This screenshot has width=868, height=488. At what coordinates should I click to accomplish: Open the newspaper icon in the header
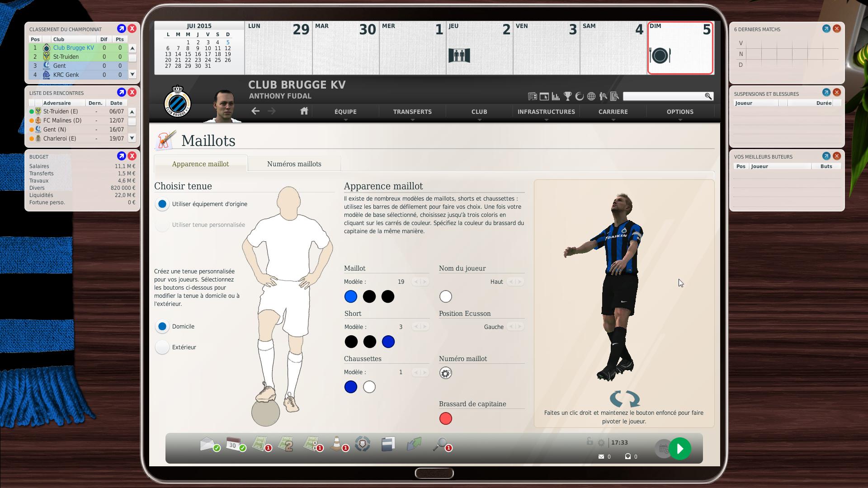533,96
